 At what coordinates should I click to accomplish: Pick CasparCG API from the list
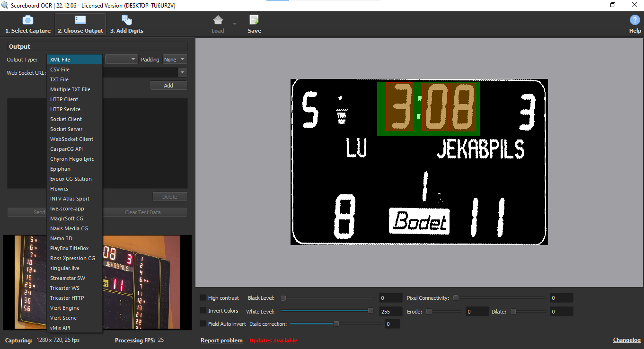(74, 149)
